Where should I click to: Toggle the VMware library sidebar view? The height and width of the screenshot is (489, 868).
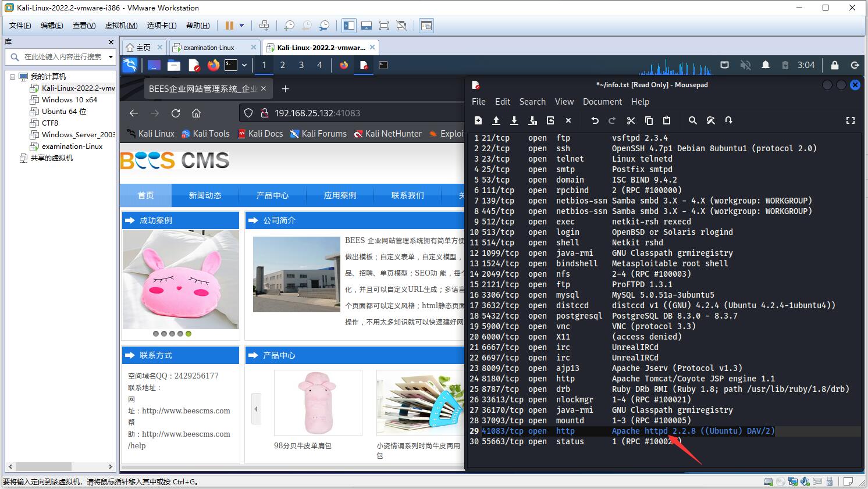click(x=349, y=26)
